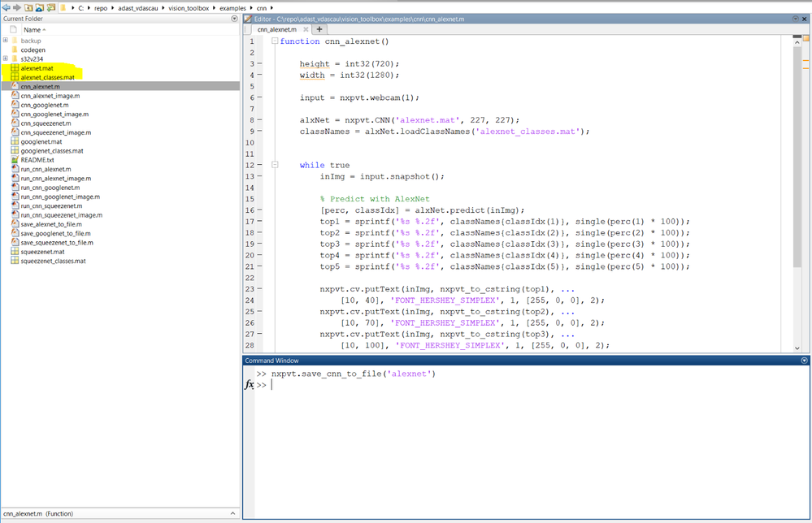Click the breakpoint dash on line 3
The width and height of the screenshot is (812, 523).
pos(259,63)
